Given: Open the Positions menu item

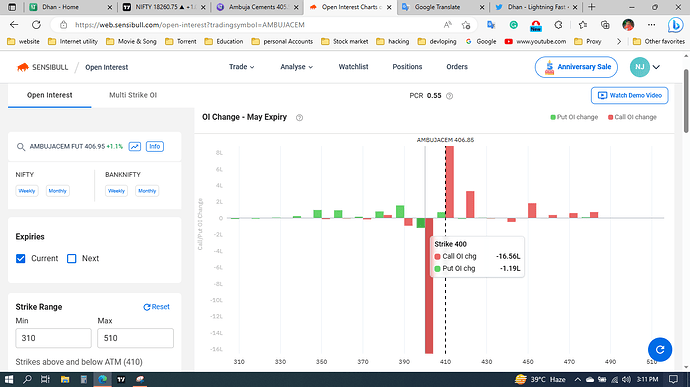Looking at the screenshot, I should [x=407, y=67].
